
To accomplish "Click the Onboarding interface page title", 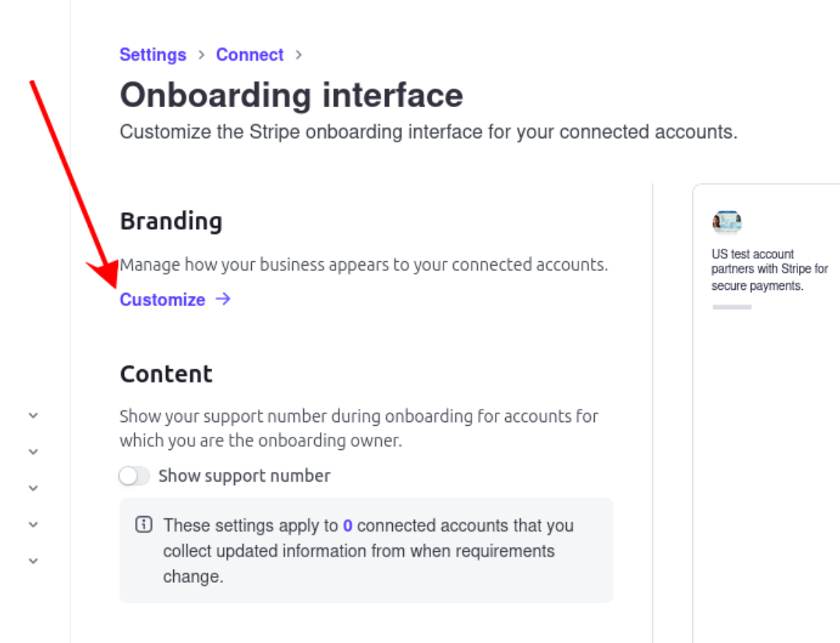I will click(x=292, y=95).
